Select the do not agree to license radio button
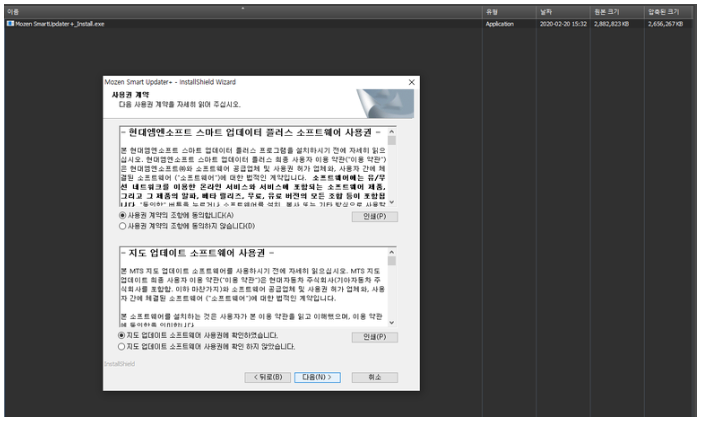This screenshot has height=422, width=704. click(x=122, y=226)
